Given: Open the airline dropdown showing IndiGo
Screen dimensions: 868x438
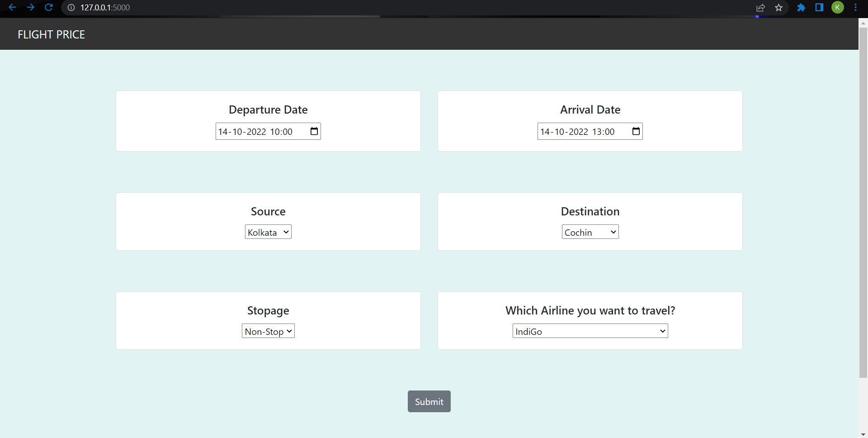Looking at the screenshot, I should pyautogui.click(x=590, y=331).
